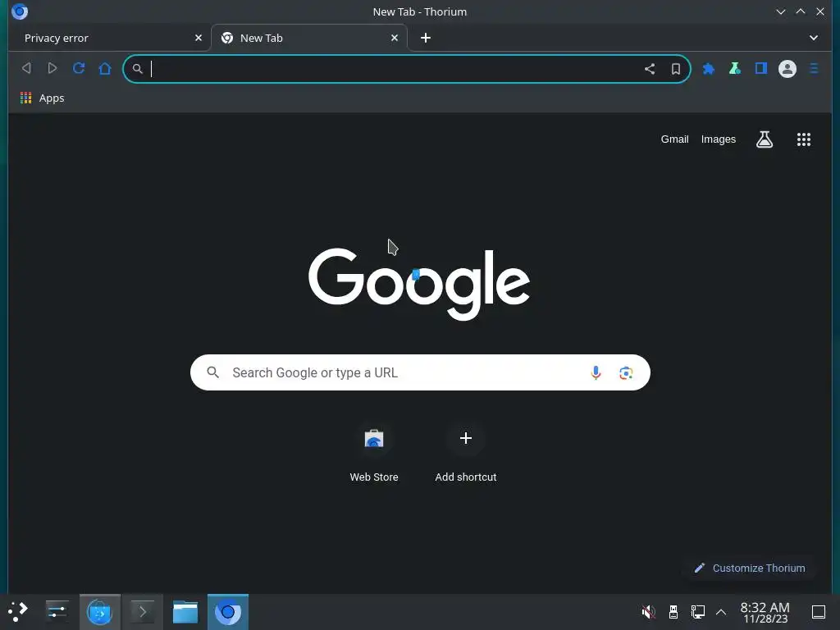The image size is (840, 630).
Task: Close the New Tab tab
Action: 395,38
